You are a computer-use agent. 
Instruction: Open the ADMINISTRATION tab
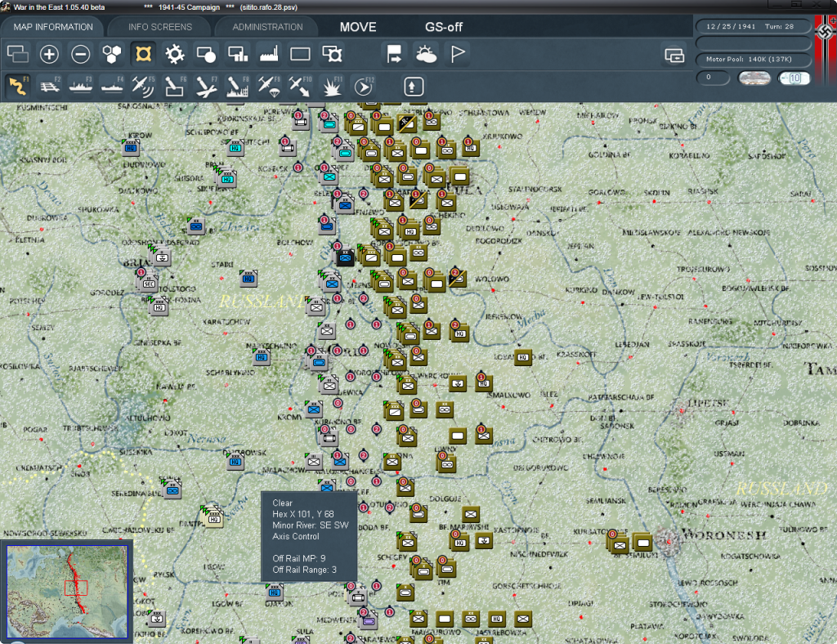point(267,27)
